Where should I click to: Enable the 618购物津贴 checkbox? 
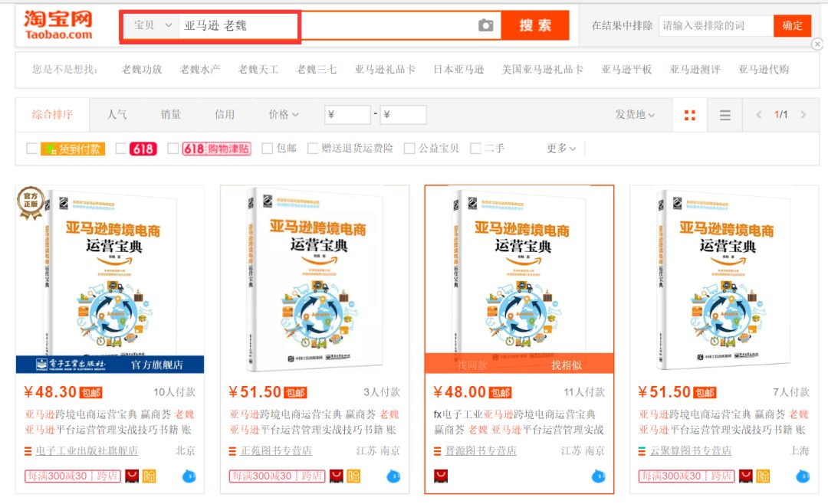pos(172,149)
